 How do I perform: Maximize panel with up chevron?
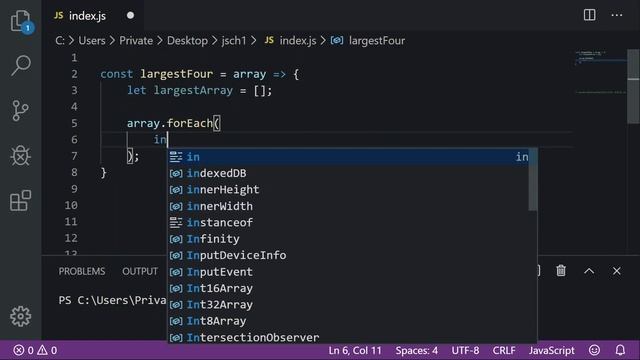pos(589,271)
